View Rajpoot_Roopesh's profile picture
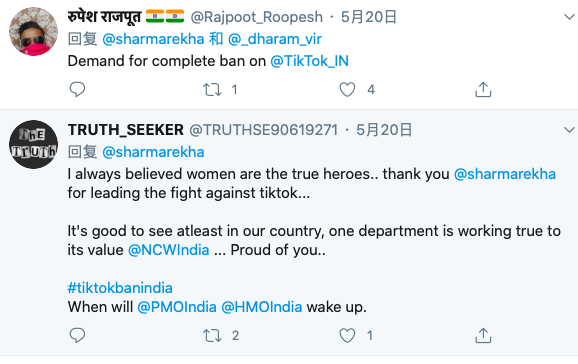This screenshot has width=578, height=364. [34, 31]
